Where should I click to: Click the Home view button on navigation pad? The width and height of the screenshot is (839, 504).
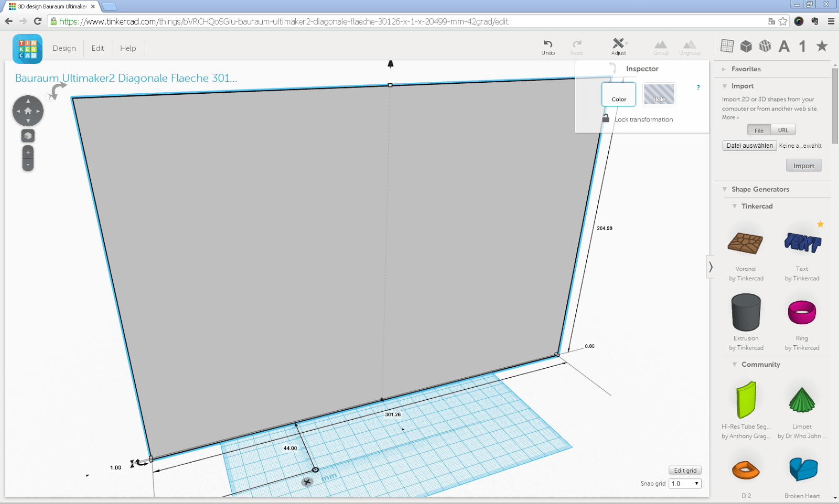pos(27,111)
